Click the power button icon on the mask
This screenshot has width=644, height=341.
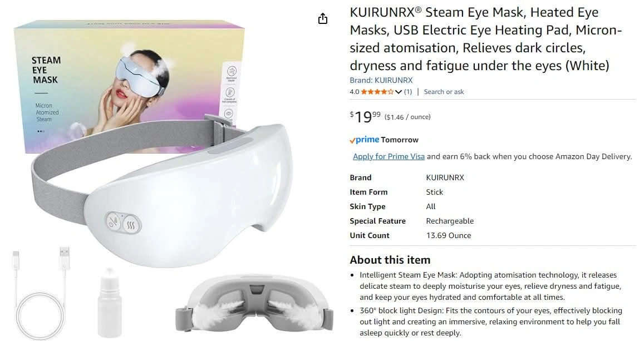114,222
